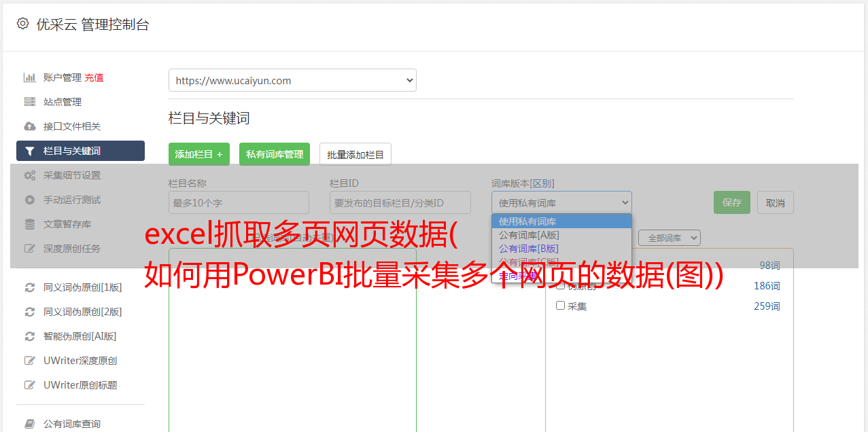Click the play icon for 手动运行测试
868x432 pixels.
30,200
